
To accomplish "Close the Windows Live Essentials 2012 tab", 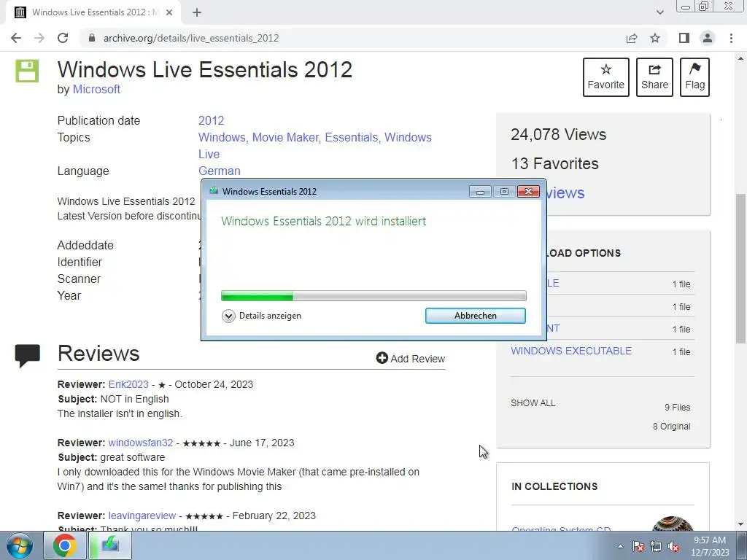I will click(169, 12).
